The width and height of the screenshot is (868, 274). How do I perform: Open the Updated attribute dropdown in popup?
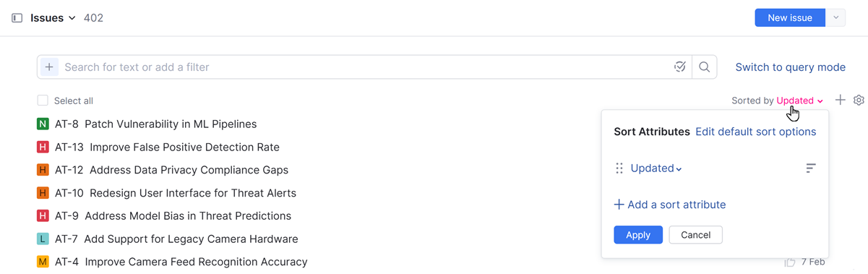[656, 168]
